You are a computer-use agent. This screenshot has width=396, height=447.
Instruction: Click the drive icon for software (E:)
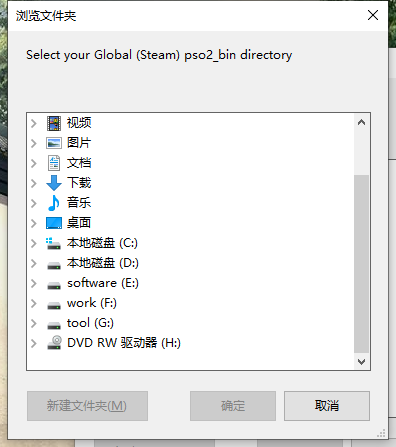[54, 285]
